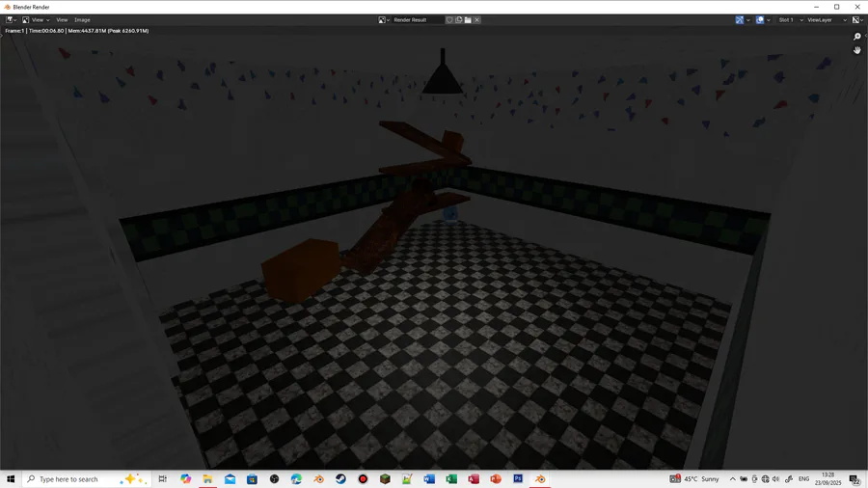Open Steam from the taskbar

(x=340, y=479)
